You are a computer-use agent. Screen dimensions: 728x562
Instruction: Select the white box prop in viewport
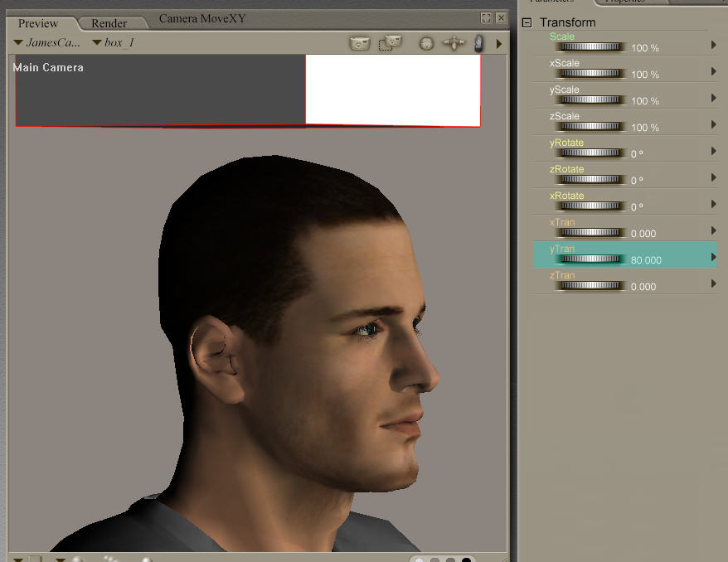tap(393, 90)
